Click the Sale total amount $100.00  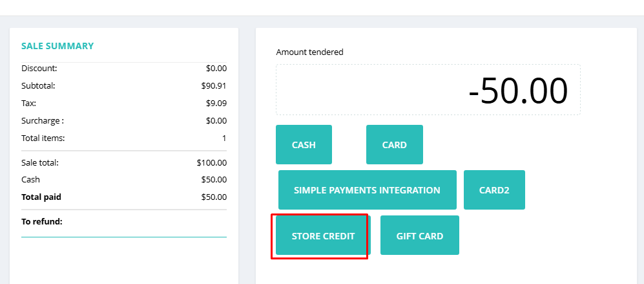click(211, 162)
